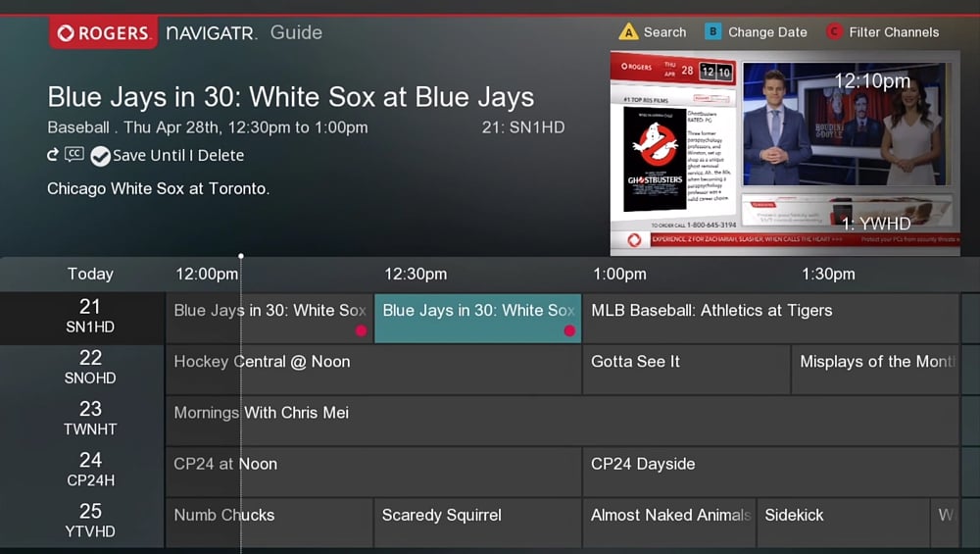Click the 12:00pm time header
Image resolution: width=980 pixels, height=554 pixels.
(207, 274)
